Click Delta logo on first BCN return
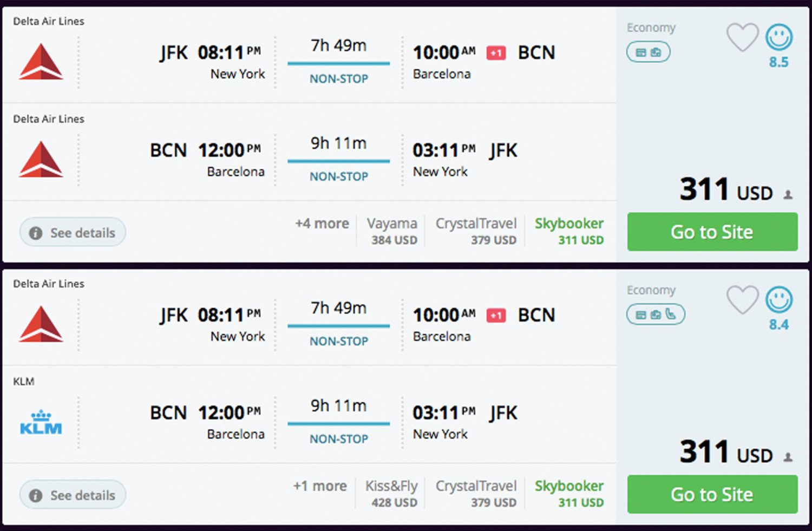Screen dimensions: 812x531 [41, 160]
